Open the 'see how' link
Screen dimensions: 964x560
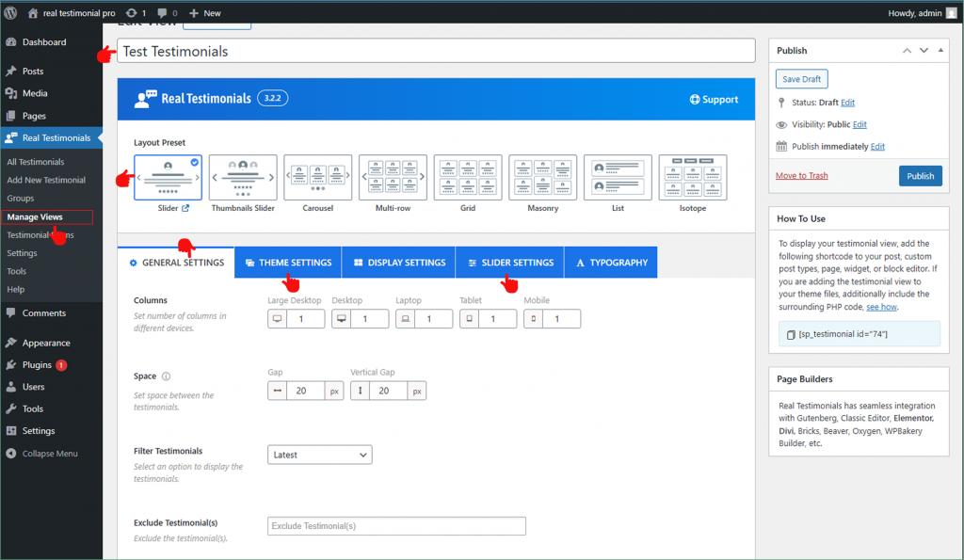coord(881,307)
